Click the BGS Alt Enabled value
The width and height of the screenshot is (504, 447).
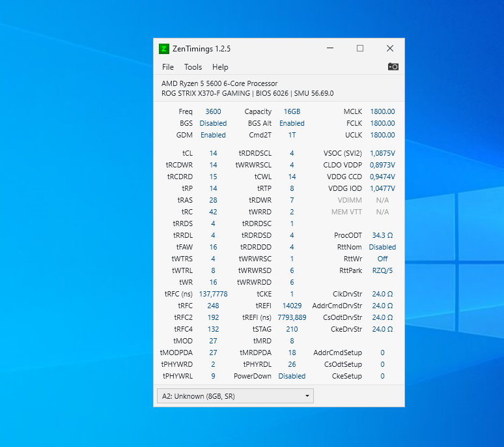292,123
